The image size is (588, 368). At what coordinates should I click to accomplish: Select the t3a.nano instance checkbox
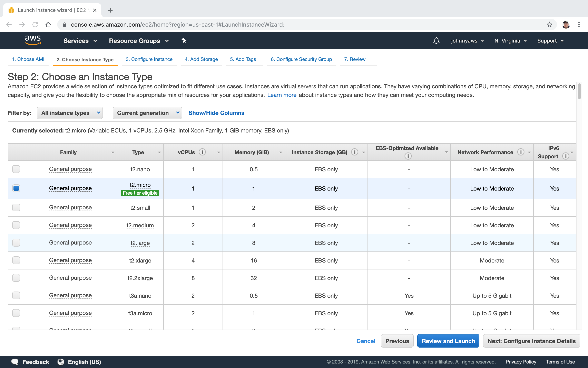(16, 295)
